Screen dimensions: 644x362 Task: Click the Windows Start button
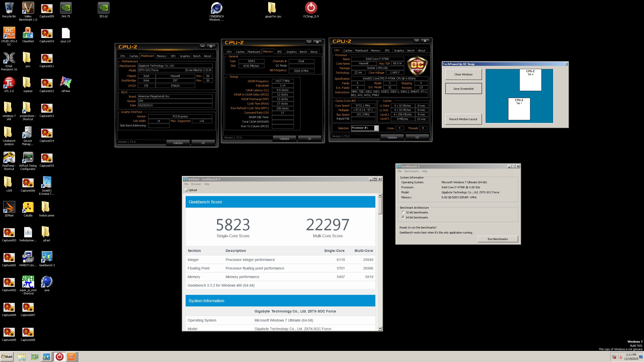[7, 356]
